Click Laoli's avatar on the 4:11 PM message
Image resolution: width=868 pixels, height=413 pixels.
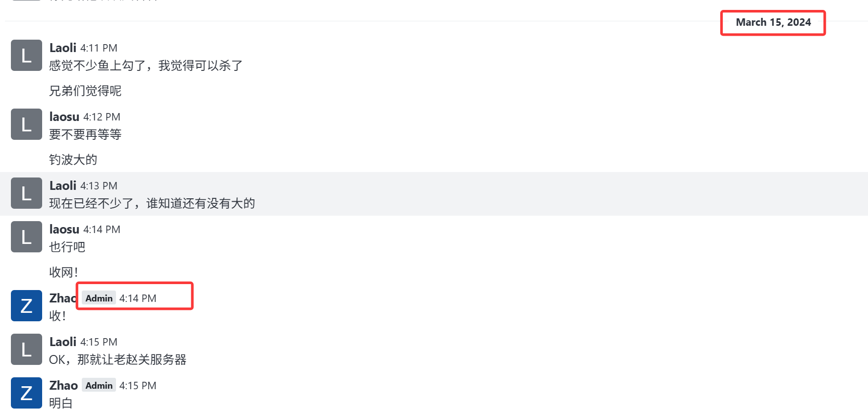coord(26,56)
